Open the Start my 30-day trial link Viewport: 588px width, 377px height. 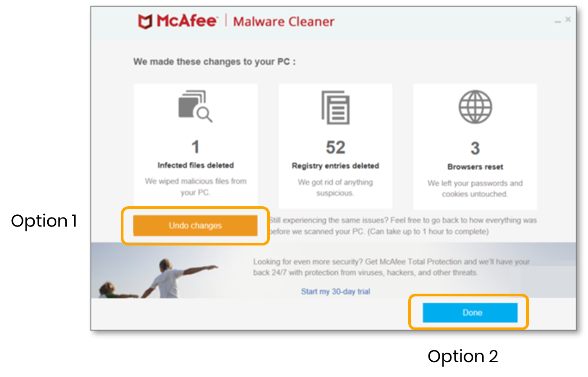[335, 291]
